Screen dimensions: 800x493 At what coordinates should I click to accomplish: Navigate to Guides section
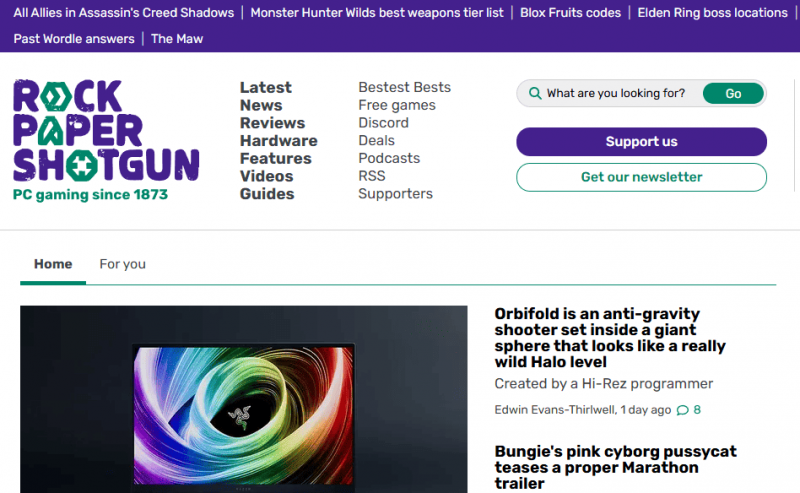tap(267, 194)
